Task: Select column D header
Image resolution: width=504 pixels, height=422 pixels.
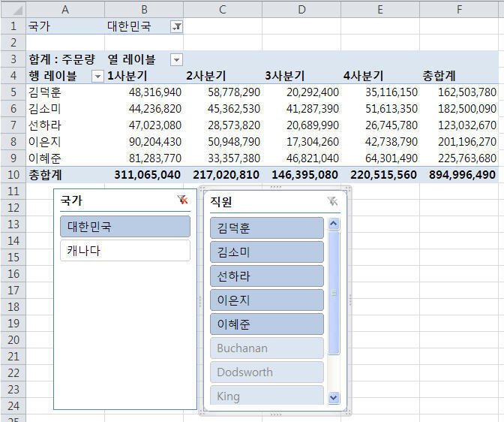Action: [301, 9]
